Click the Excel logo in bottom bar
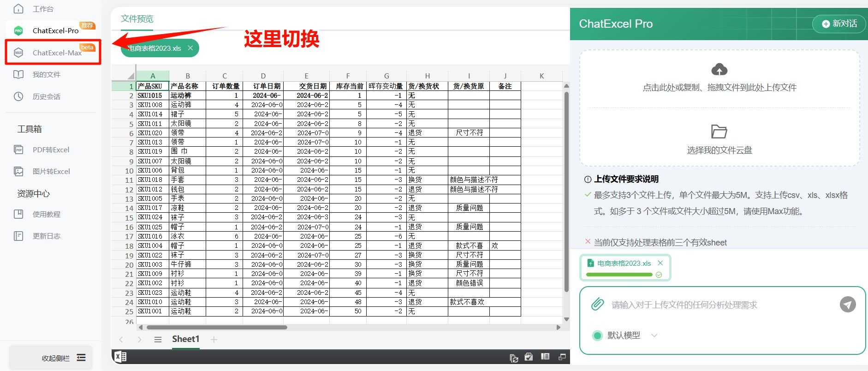The image size is (868, 371). (x=120, y=357)
